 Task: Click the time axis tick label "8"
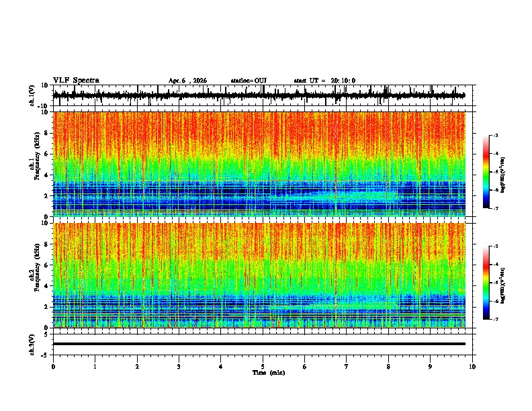click(388, 367)
